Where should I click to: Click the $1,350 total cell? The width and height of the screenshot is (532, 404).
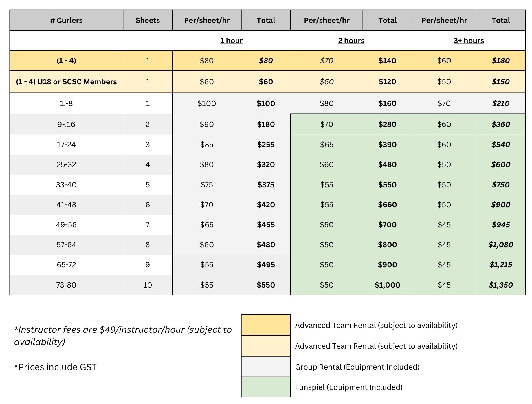click(x=500, y=285)
